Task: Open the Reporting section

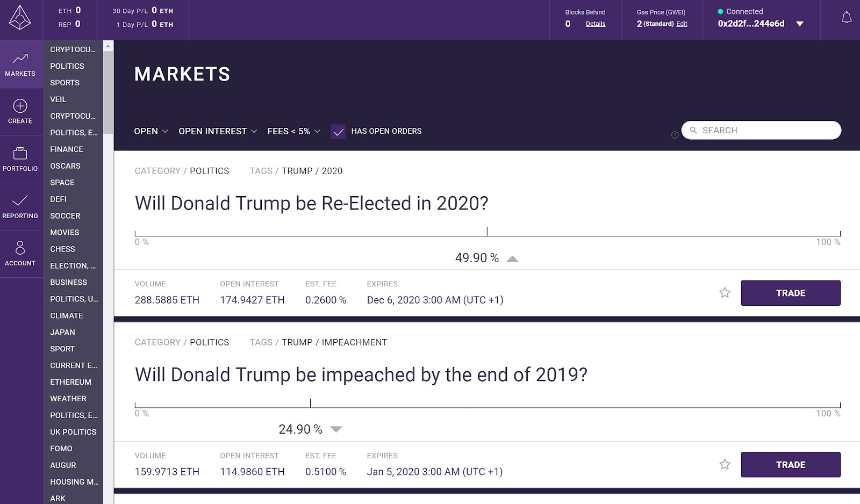Action: 20,206
